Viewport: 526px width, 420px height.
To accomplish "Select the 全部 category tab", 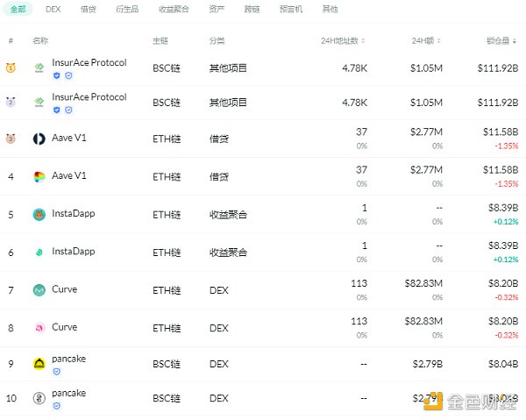I will click(18, 9).
